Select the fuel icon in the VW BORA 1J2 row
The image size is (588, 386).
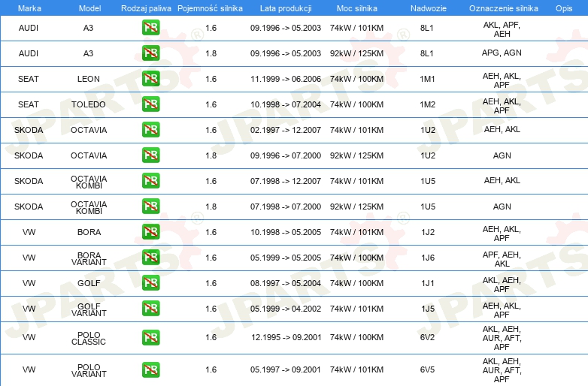click(x=150, y=232)
